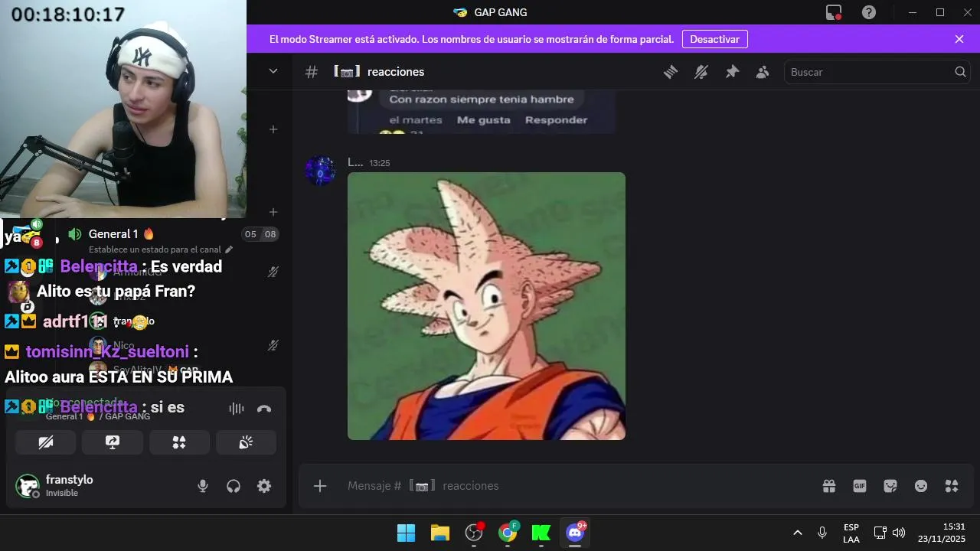Screen dimensions: 980x551
Task: Open the gift icon in message bar
Action: (x=829, y=486)
